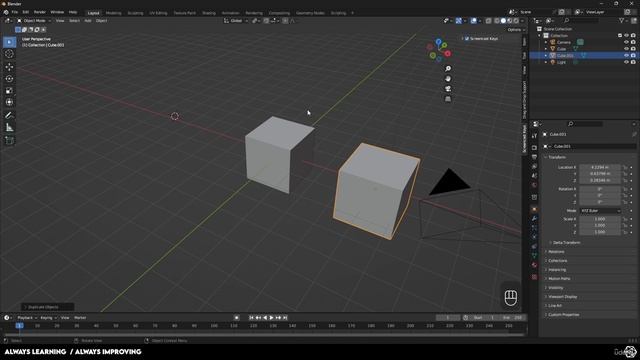Open the Object Data properties tab
The width and height of the screenshot is (640, 360).
tap(534, 256)
